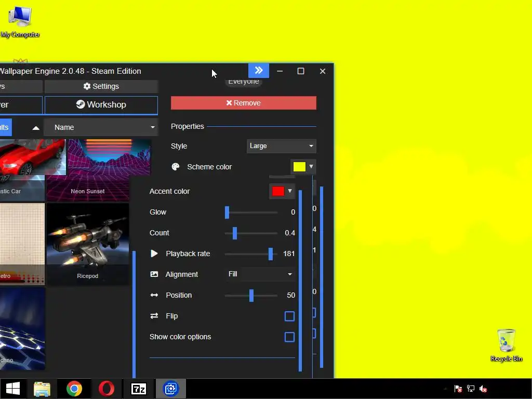The width and height of the screenshot is (532, 399).
Task: Click the Flip arrows icon
Action: click(x=154, y=316)
